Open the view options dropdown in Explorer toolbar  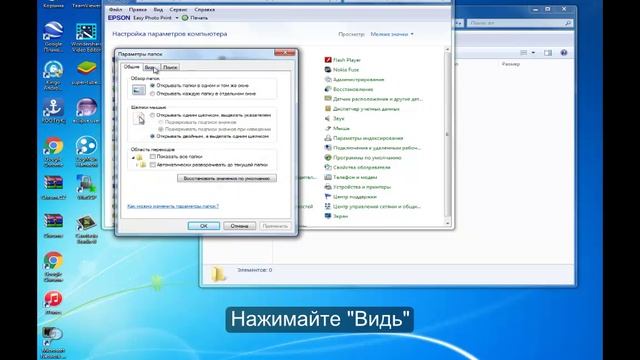coord(533,53)
